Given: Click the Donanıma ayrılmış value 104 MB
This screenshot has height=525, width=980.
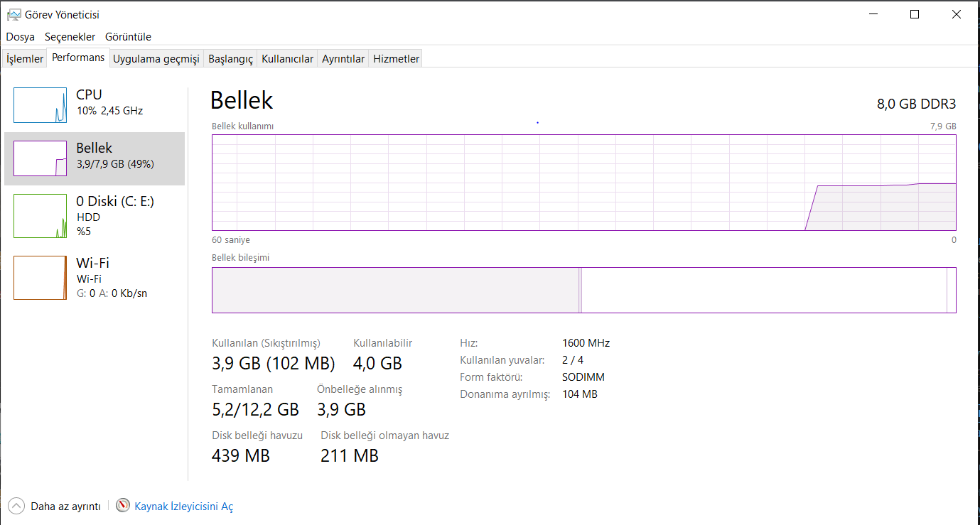Looking at the screenshot, I should point(580,394).
